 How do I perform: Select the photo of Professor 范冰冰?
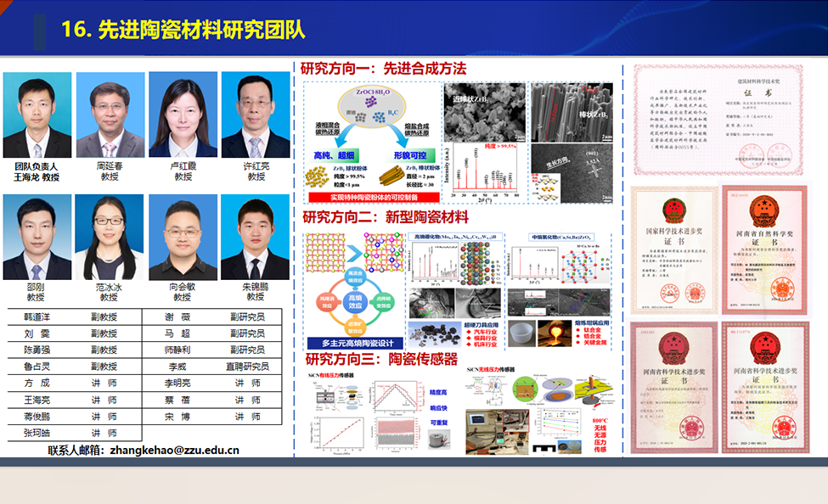coord(110,237)
